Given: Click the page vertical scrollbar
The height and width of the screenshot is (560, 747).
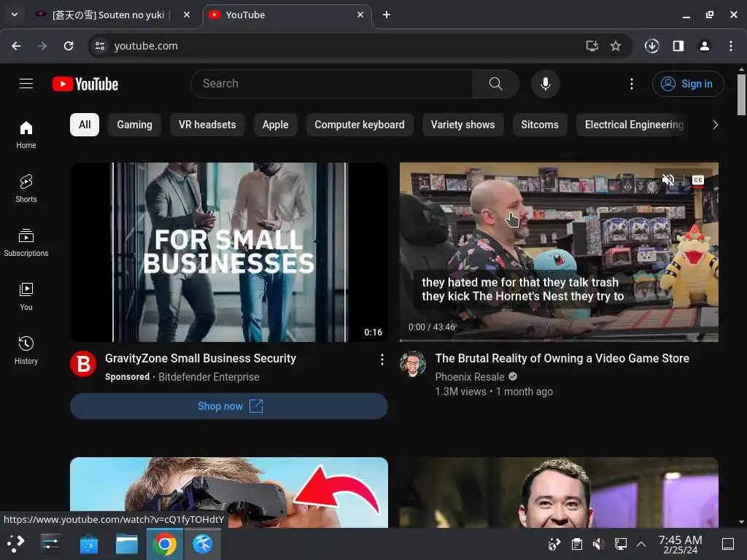Looking at the screenshot, I should (741, 94).
